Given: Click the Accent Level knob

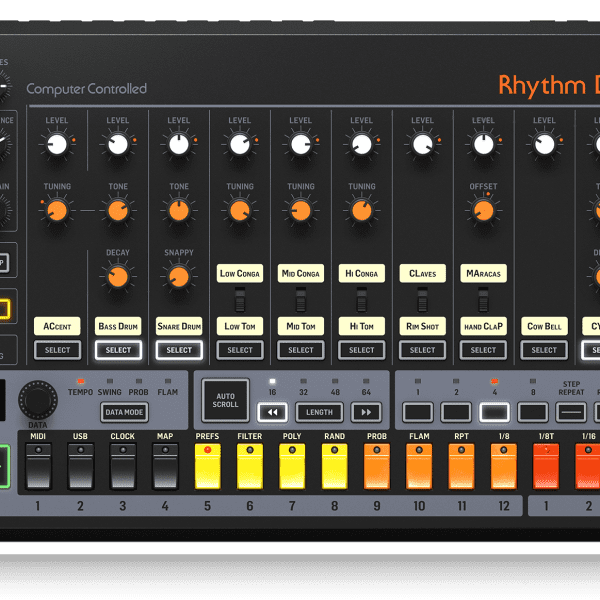Looking at the screenshot, I should (x=57, y=145).
